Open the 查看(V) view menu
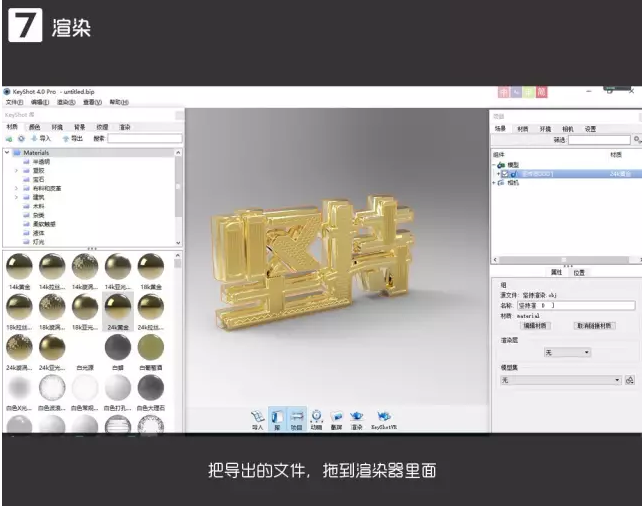The width and height of the screenshot is (642, 506). click(93, 102)
